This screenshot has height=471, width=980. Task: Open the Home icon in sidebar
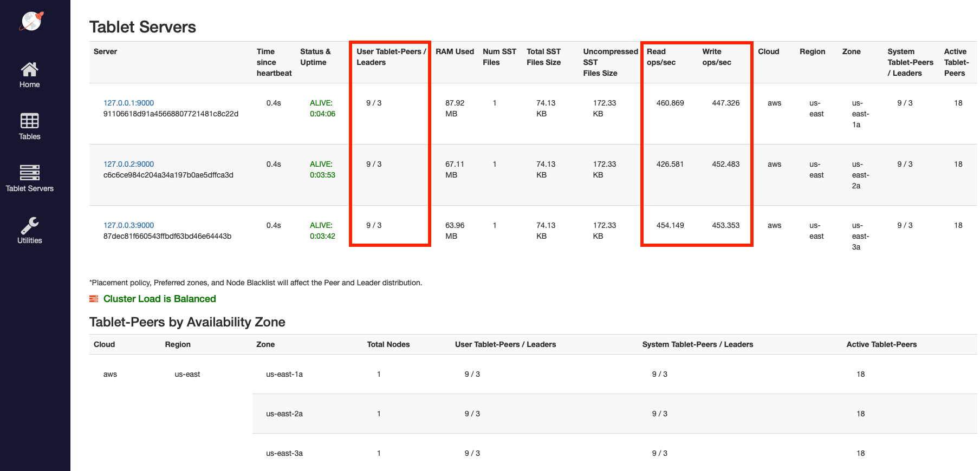[x=29, y=69]
